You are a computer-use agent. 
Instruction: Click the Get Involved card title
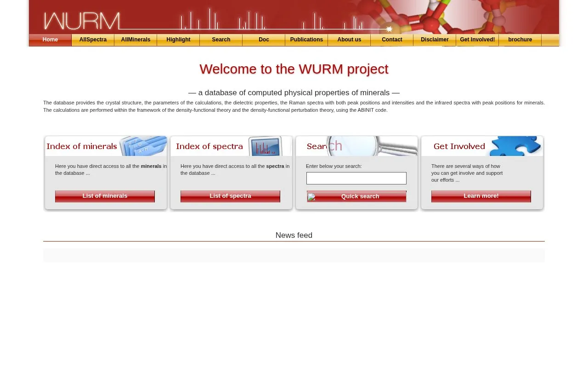tap(459, 146)
